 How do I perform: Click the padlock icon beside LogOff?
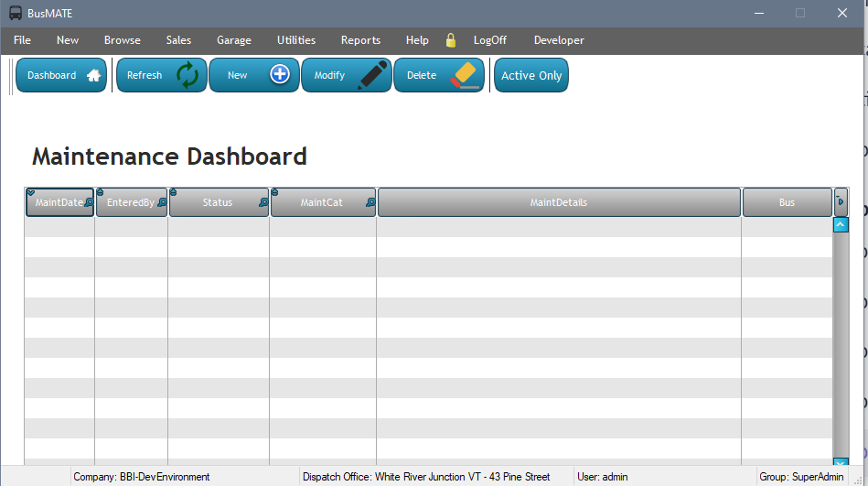tap(450, 40)
